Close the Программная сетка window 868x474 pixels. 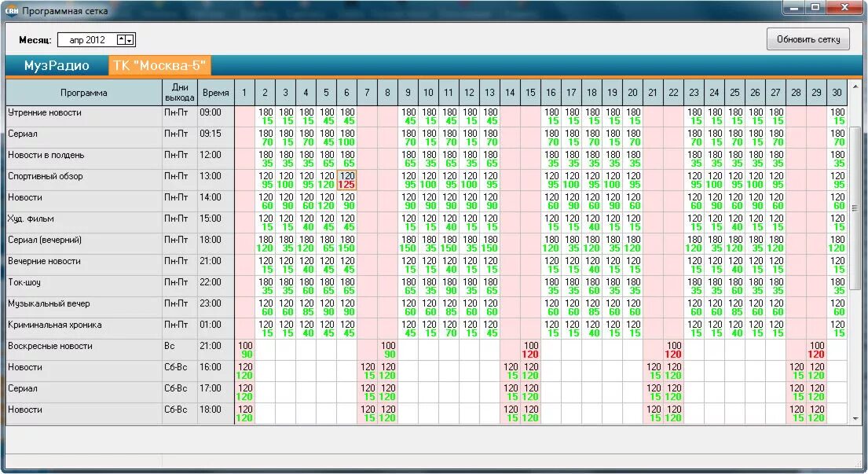tap(844, 8)
